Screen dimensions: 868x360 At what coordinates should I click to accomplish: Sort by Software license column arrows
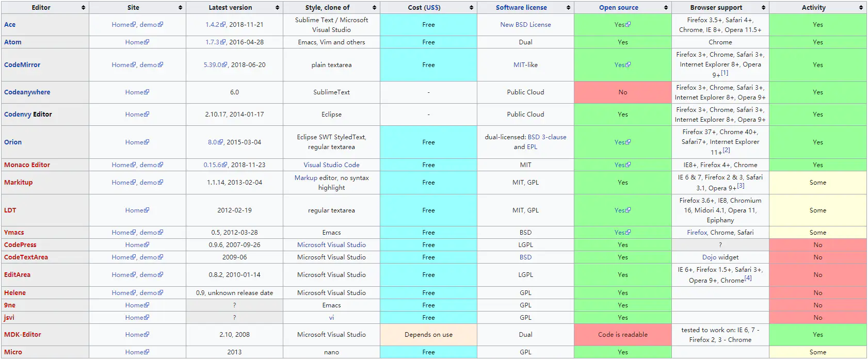568,8
